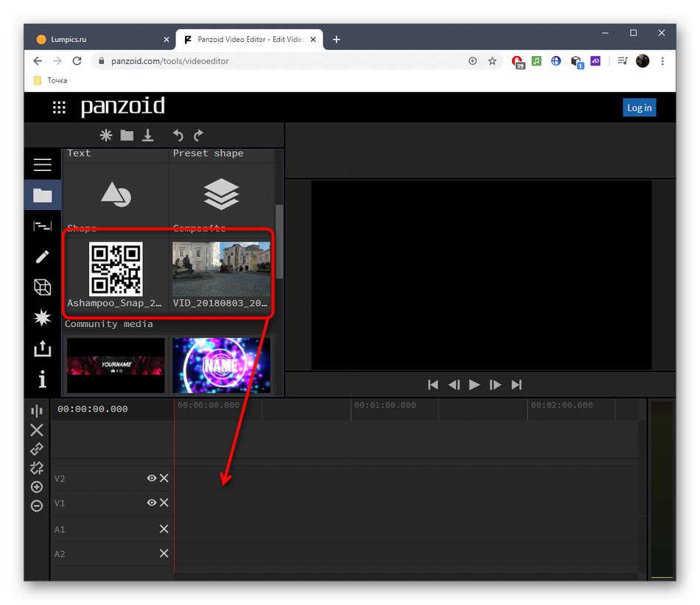Redo the last action
700x605 pixels.
(x=199, y=136)
